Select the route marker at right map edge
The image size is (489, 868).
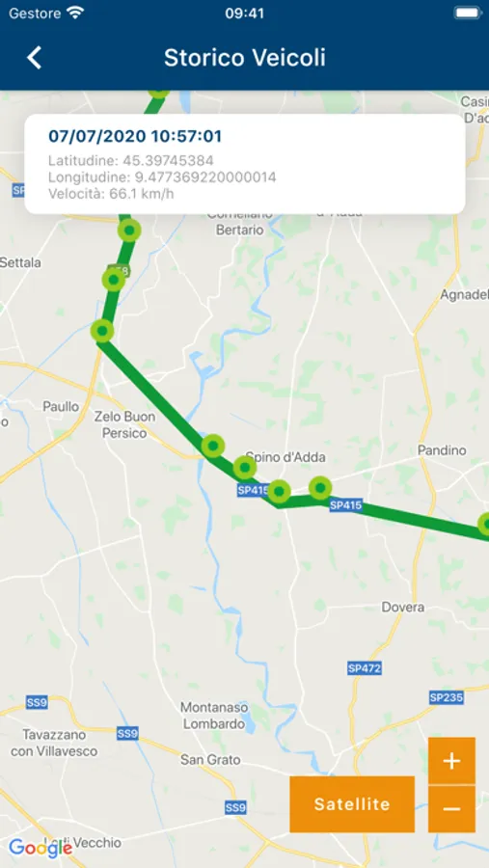pos(484,524)
